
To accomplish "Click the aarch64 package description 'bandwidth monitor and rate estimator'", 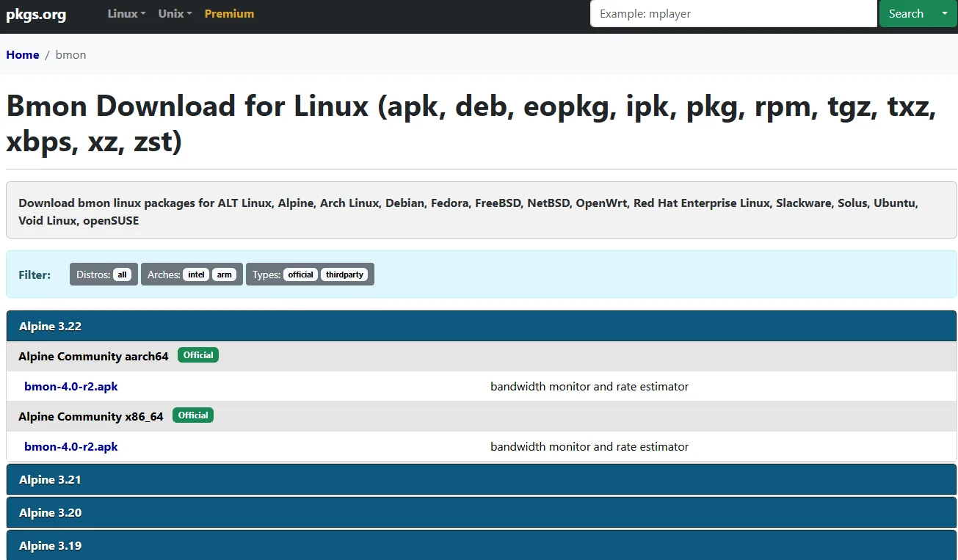I will click(x=589, y=387).
